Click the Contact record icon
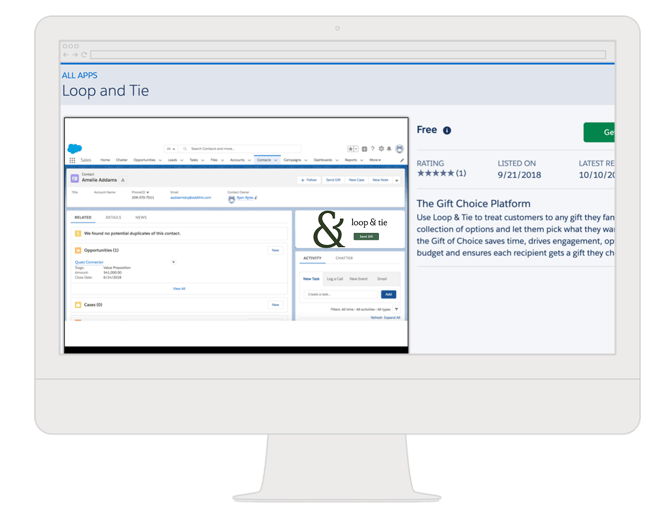The image size is (670, 520). [75, 178]
